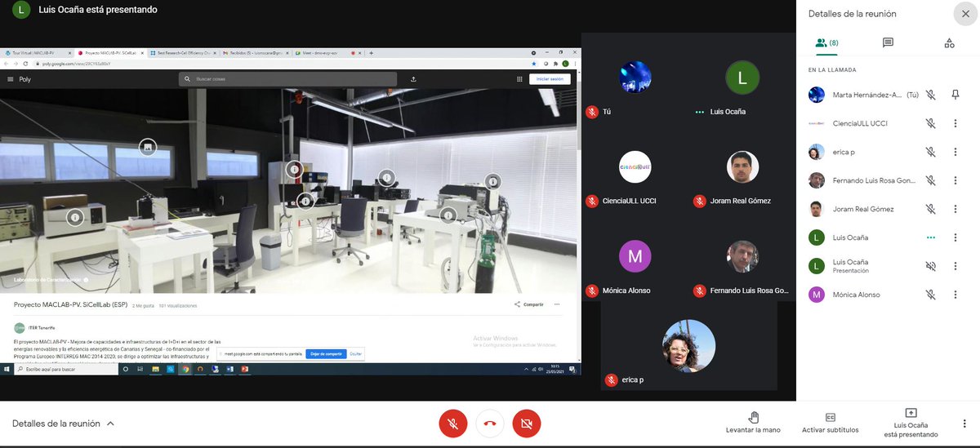
Task: Click the image hotspot icon above the lab windows
Action: (x=147, y=147)
